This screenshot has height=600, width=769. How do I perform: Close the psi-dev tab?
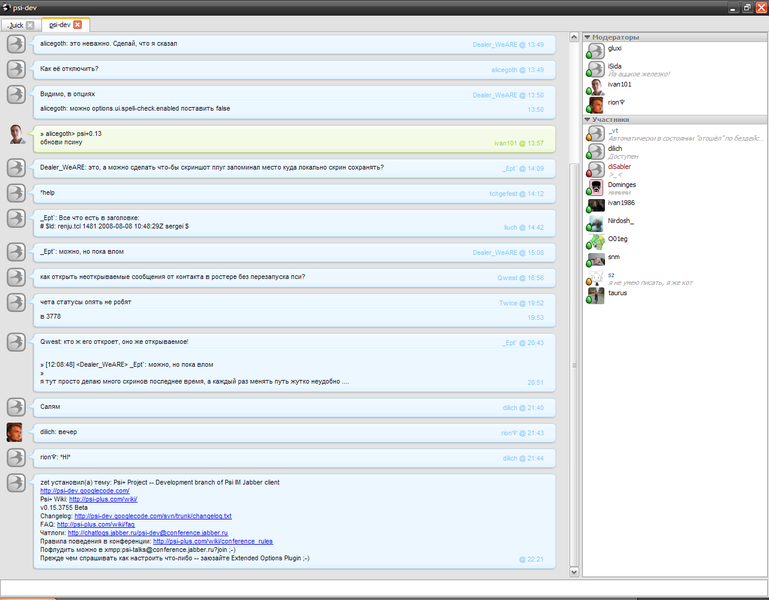78,25
